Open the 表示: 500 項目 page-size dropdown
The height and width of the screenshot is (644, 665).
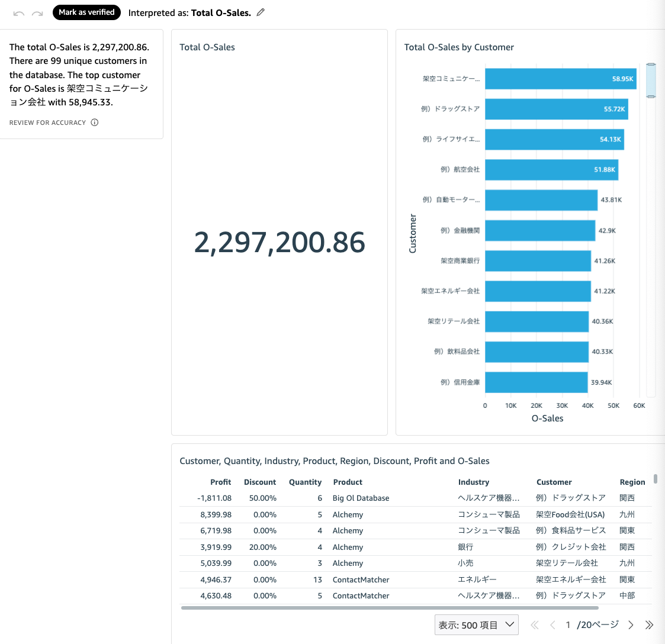click(476, 624)
